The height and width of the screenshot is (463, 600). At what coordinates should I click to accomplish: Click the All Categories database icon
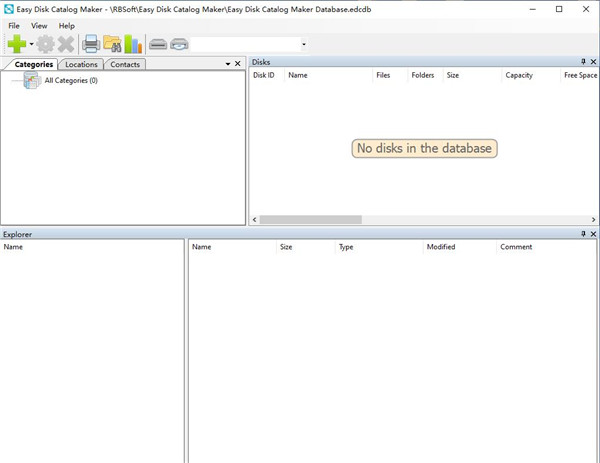32,80
